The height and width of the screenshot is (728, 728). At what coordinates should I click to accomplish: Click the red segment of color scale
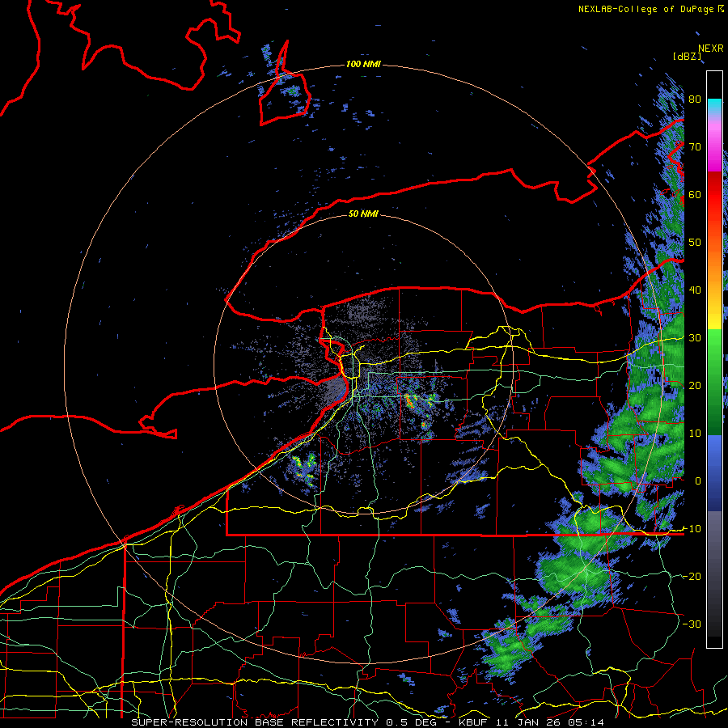[x=714, y=195]
